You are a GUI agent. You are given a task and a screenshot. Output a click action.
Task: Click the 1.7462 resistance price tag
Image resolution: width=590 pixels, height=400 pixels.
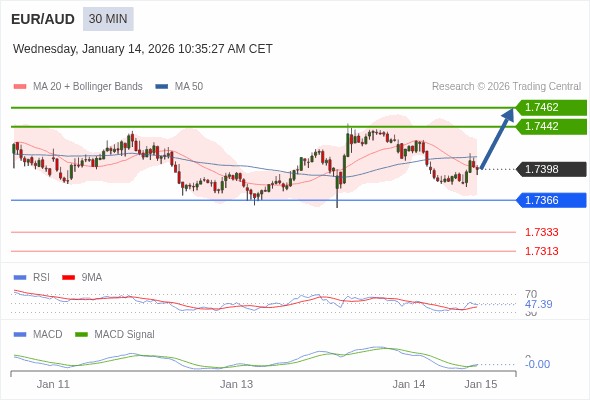(551, 108)
